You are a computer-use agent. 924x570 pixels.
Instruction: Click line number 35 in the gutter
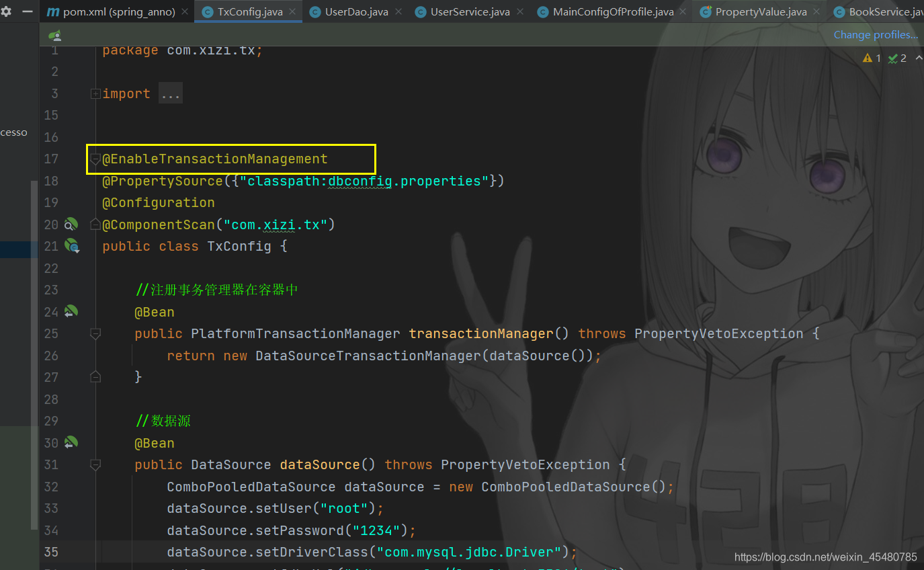[x=51, y=552]
